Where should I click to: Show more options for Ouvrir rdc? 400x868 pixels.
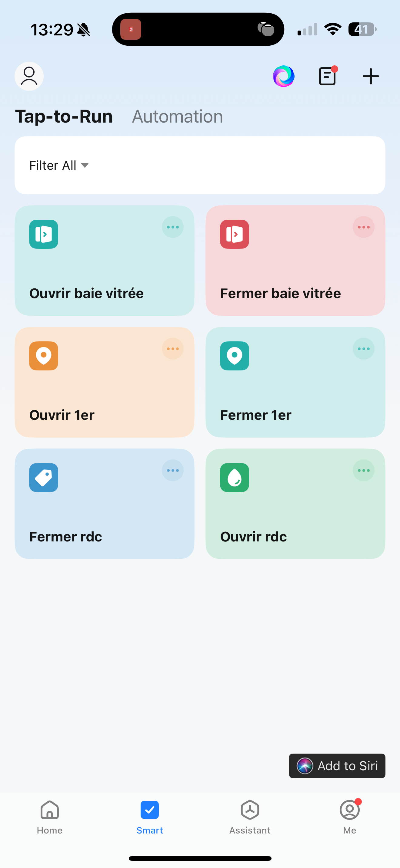tap(364, 470)
